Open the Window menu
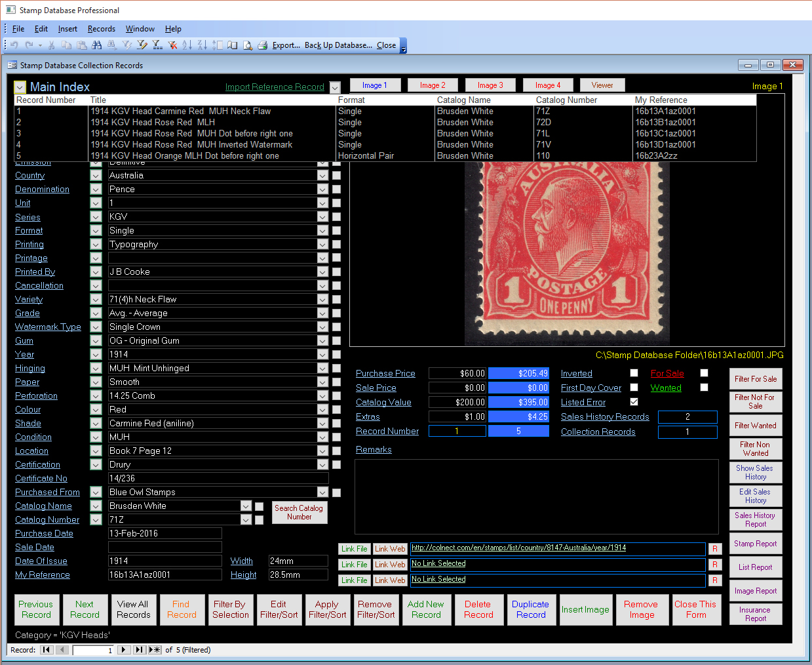This screenshot has width=812, height=665. coord(140,29)
